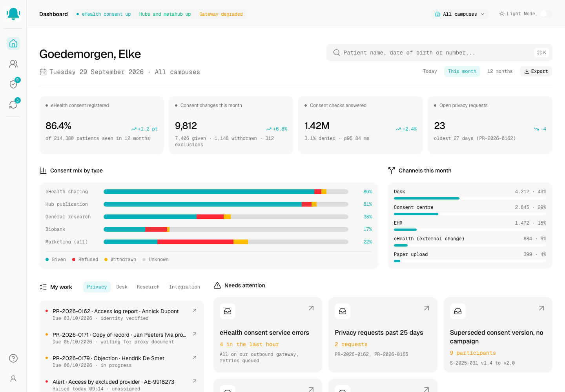Click the Hubs and metahub up status
Image resolution: width=565 pixels, height=392 pixels.
165,14
